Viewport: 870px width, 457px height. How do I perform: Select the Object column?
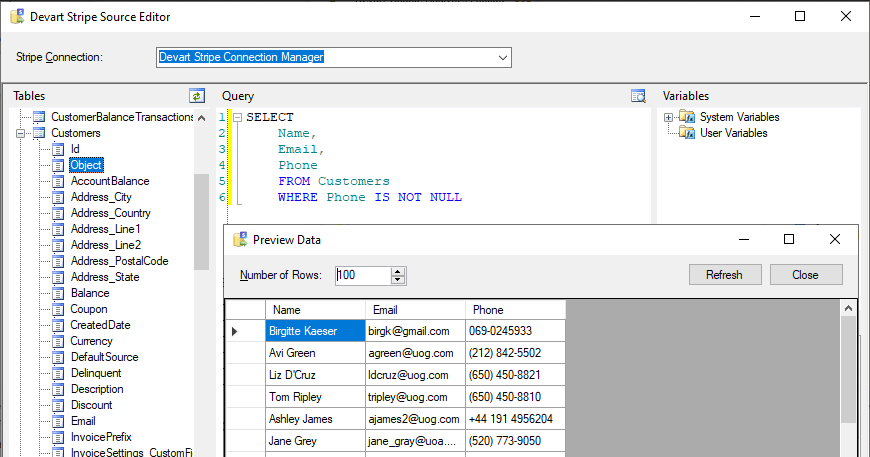86,165
